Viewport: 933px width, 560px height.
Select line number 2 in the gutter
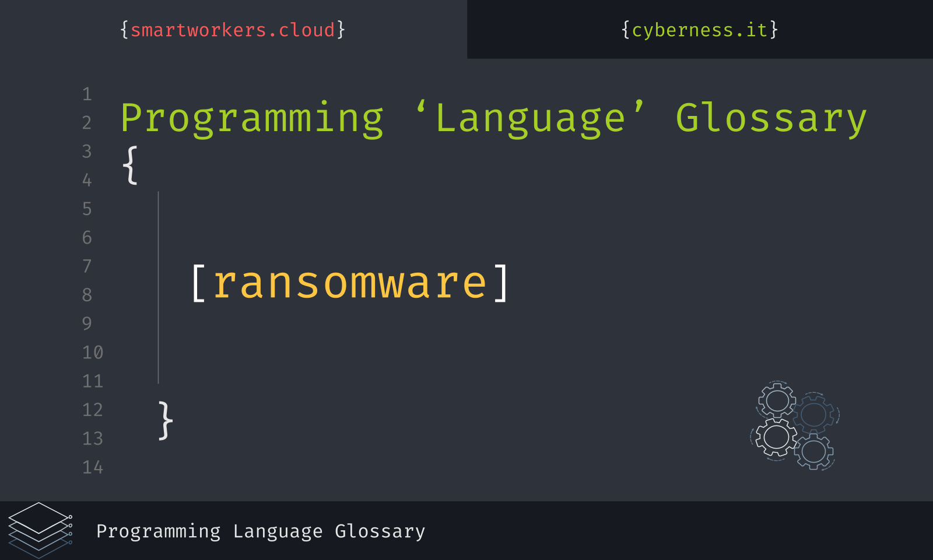(x=87, y=123)
